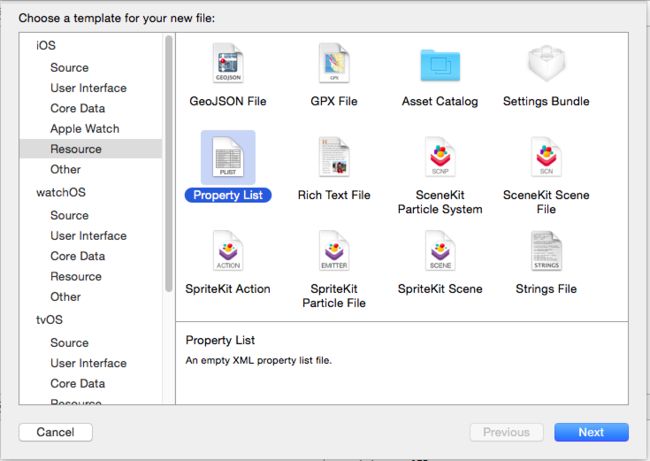Click the disabled Previous button

(x=507, y=432)
